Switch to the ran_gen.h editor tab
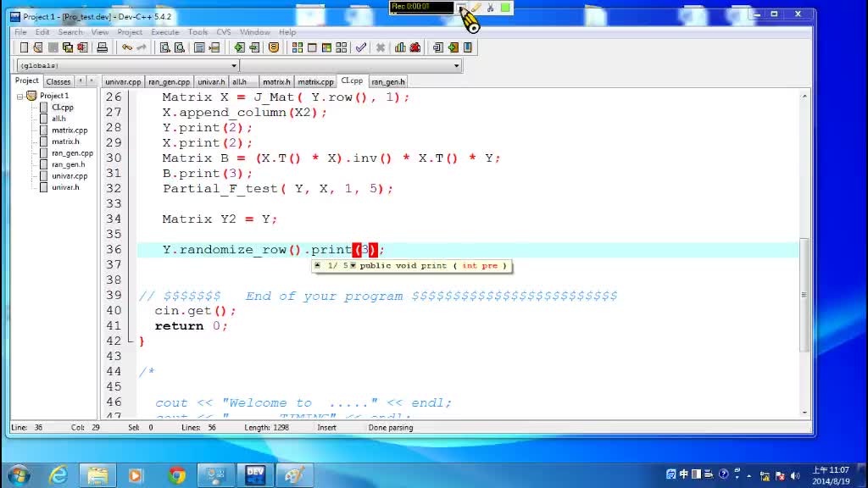868x488 pixels. (388, 82)
